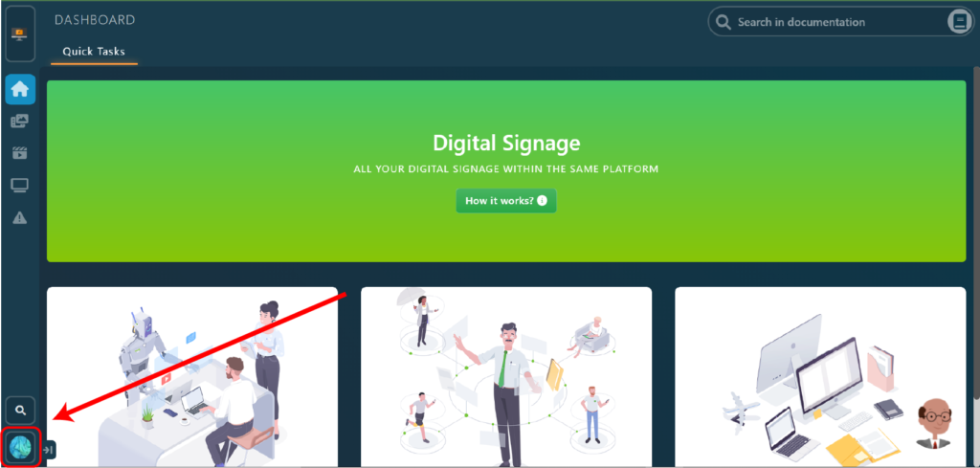980x468 pixels.
Task: Open the warning triangle alerts icon
Action: [20, 217]
